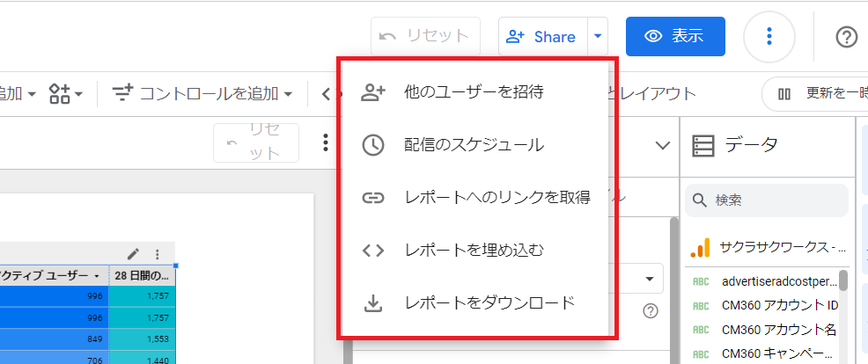Click the 更新を一時停止 pause updates button
868x364 pixels.
[x=815, y=94]
